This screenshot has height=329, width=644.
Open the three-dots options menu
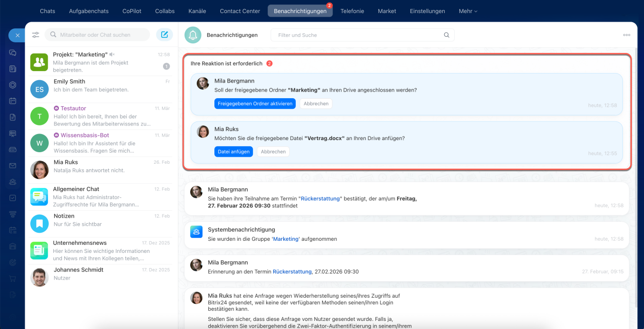point(626,35)
